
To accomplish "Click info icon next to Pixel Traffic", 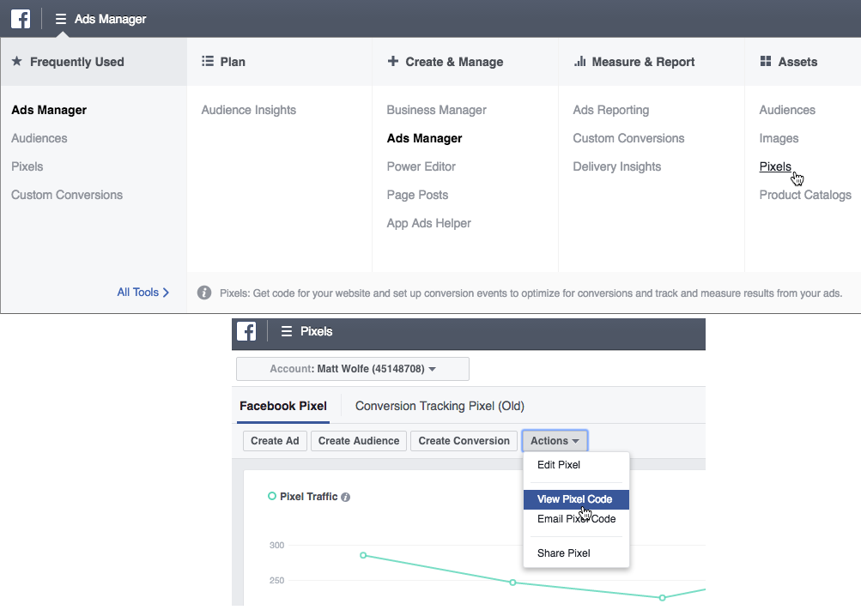I will 345,497.
